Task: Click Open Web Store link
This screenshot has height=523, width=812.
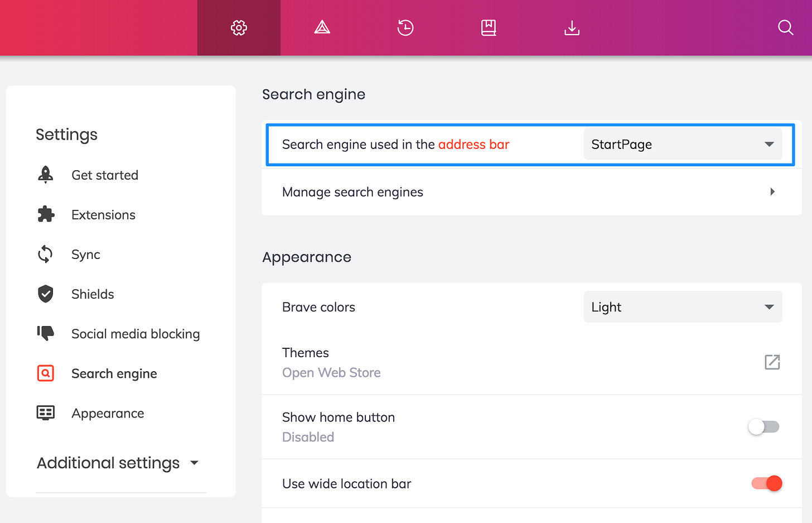Action: click(x=331, y=373)
